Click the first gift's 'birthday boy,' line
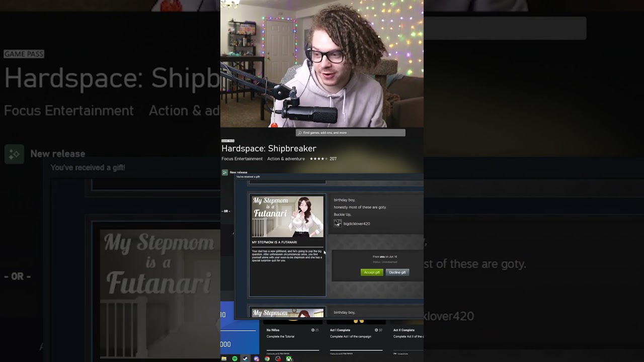This screenshot has width=644, height=362. [x=345, y=200]
